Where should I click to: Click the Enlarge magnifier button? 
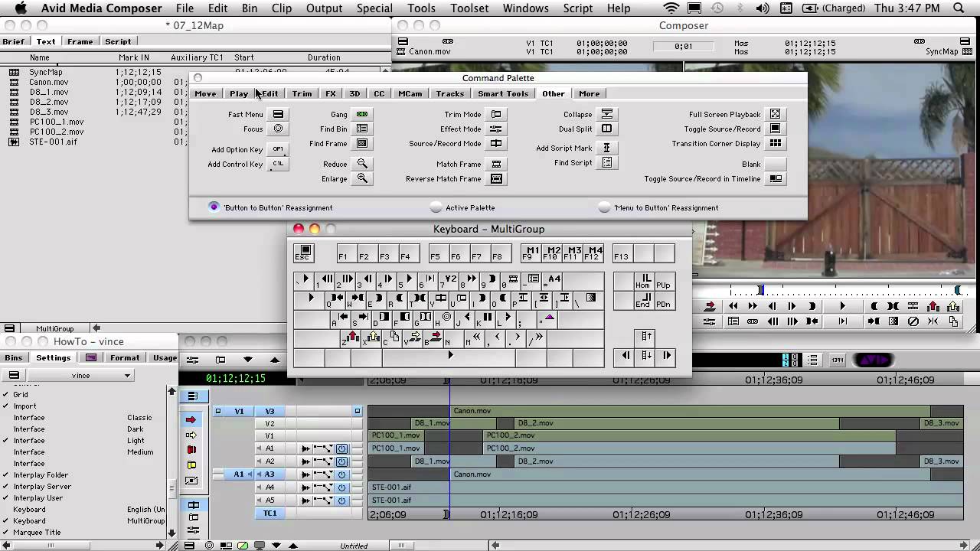(362, 178)
